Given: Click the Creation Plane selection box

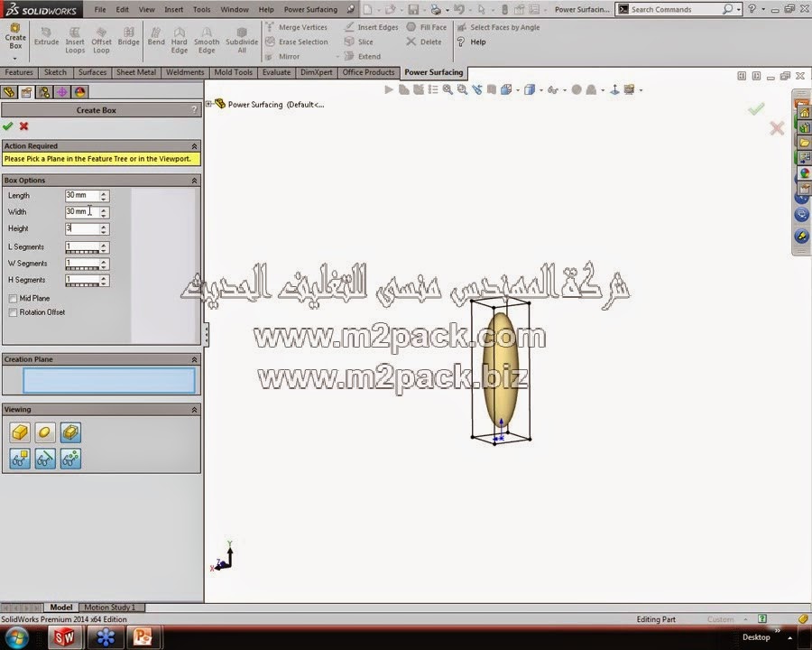Looking at the screenshot, I should [x=109, y=380].
